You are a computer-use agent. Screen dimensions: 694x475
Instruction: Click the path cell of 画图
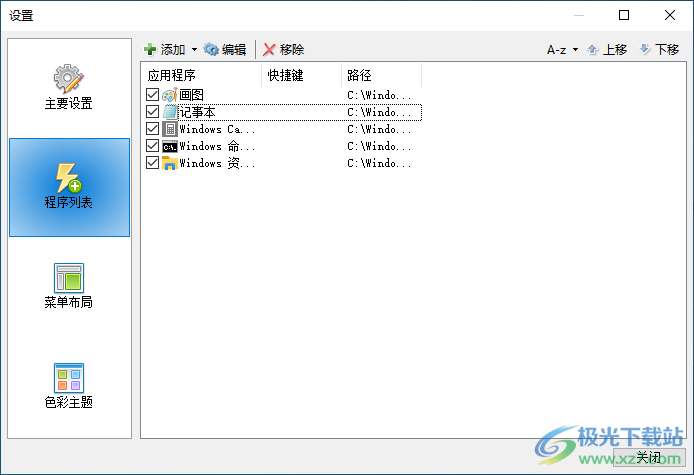379,95
